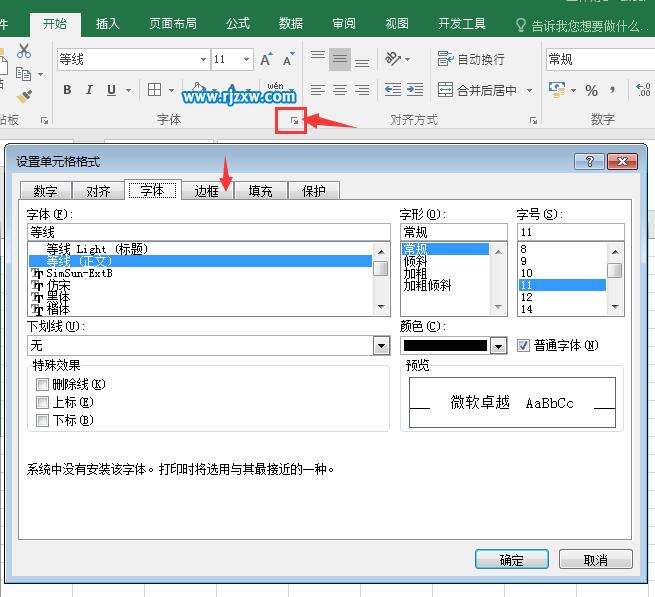This screenshot has height=597, width=655.
Task: Enable Subscript (下标) checkbox
Action: 42,420
